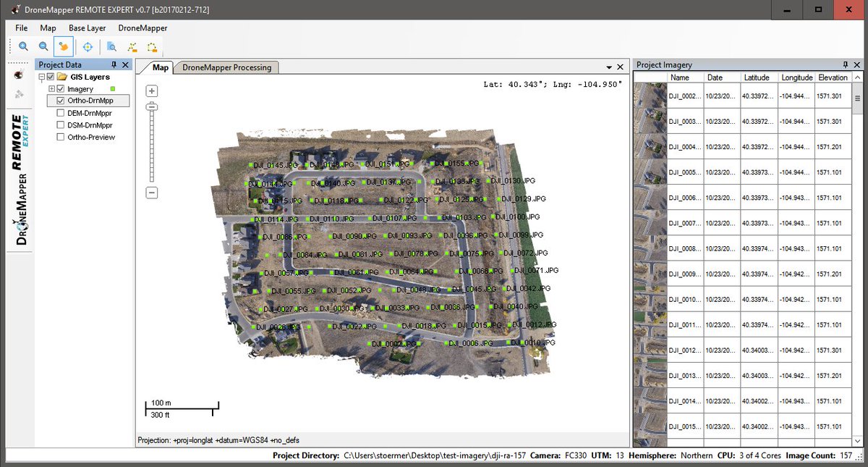
Task: Check the DSM-DrnMppr layer checkbox
Action: pyautogui.click(x=61, y=125)
